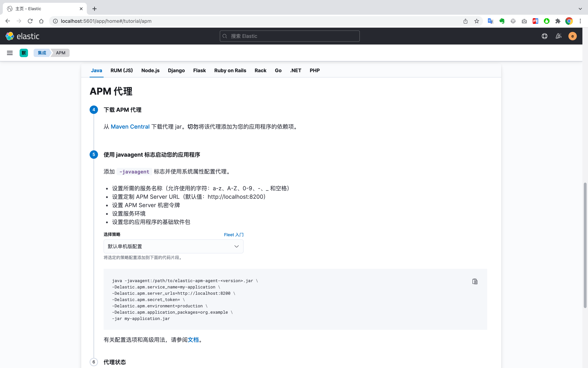
Task: Open the help menu lifebuoy icon
Action: point(544,36)
